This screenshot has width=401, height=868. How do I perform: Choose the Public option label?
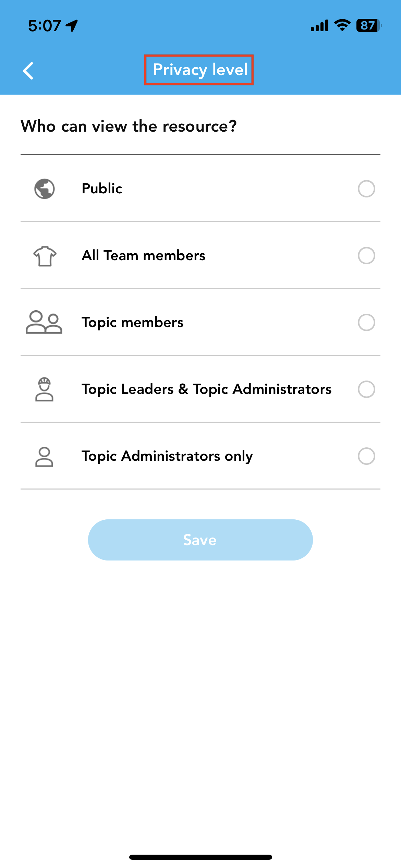click(x=102, y=189)
